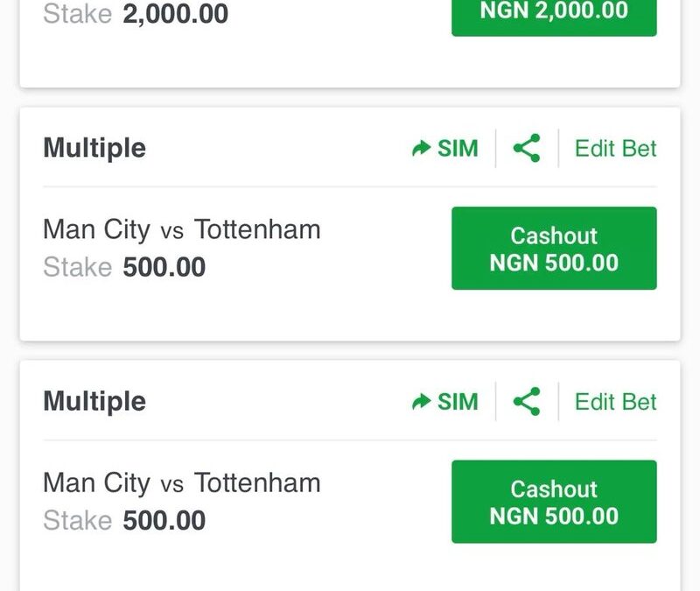Tap the SIM text label in the bottom card
The image size is (700, 591).
[x=458, y=402]
